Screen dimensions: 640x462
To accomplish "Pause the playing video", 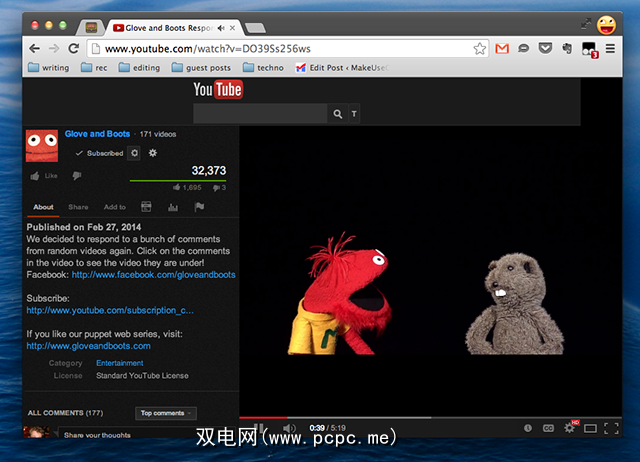I will coord(259,428).
